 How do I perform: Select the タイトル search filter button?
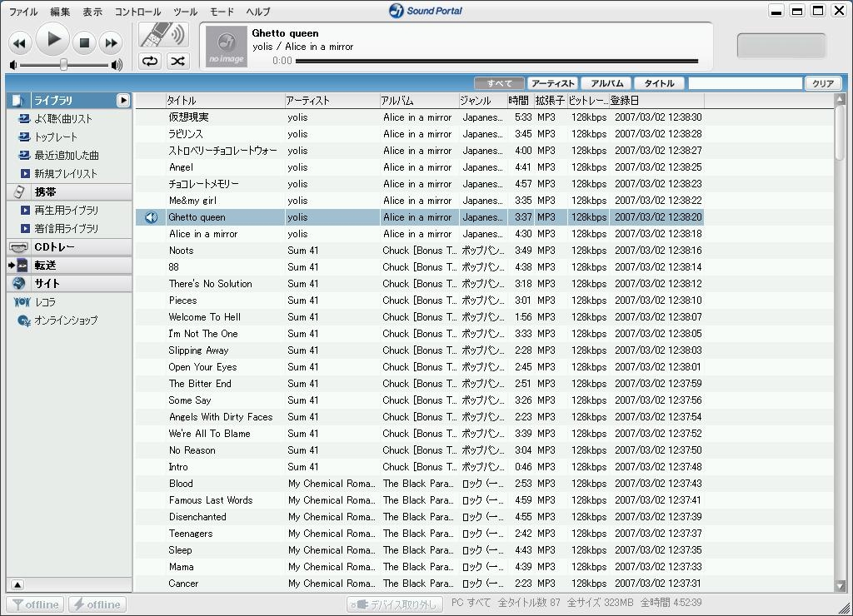(x=660, y=83)
